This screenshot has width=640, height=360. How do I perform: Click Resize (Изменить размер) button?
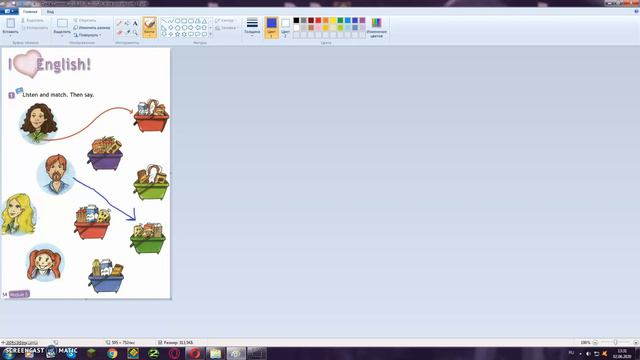point(92,28)
